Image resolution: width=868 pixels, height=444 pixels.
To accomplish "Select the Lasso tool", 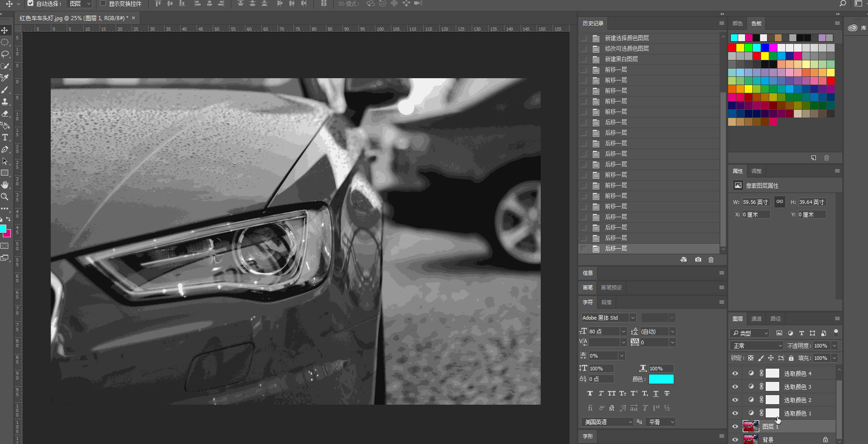I will coord(5,54).
